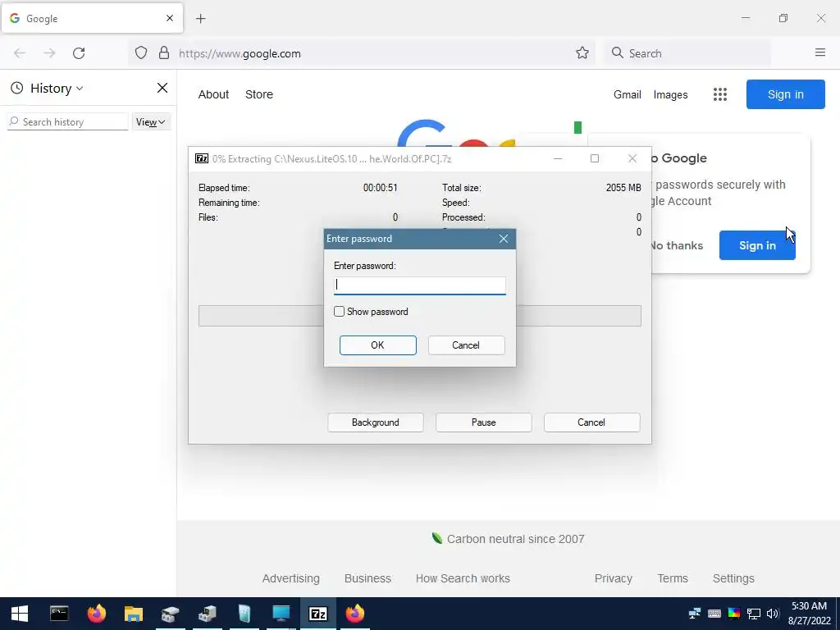
Task: Click the site security padlock icon
Action: pyautogui.click(x=164, y=53)
